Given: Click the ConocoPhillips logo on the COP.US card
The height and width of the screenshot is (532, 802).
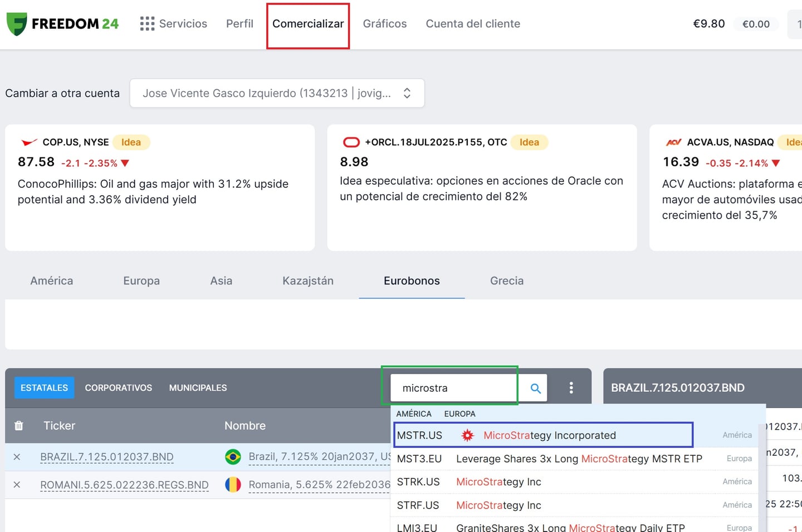Looking at the screenshot, I should pos(29,142).
